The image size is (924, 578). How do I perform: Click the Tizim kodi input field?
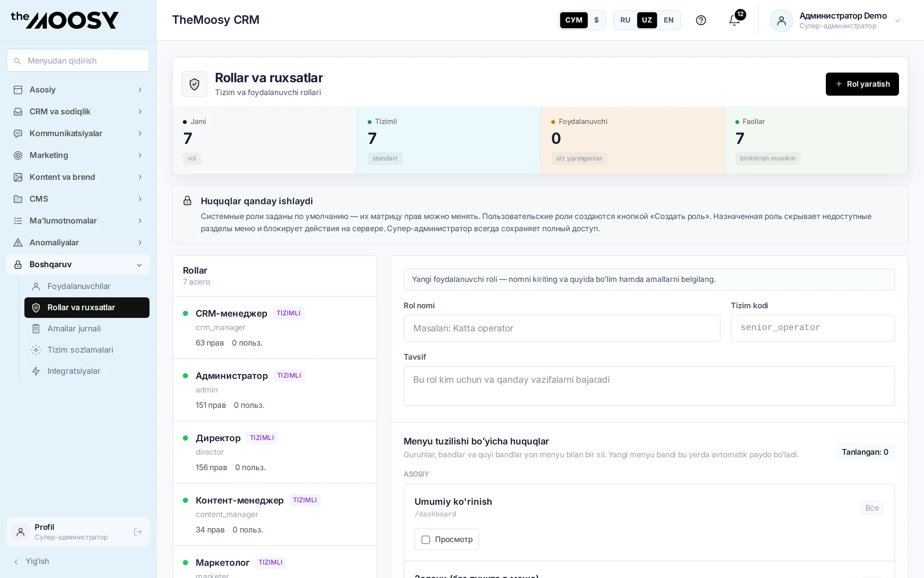[x=813, y=328]
